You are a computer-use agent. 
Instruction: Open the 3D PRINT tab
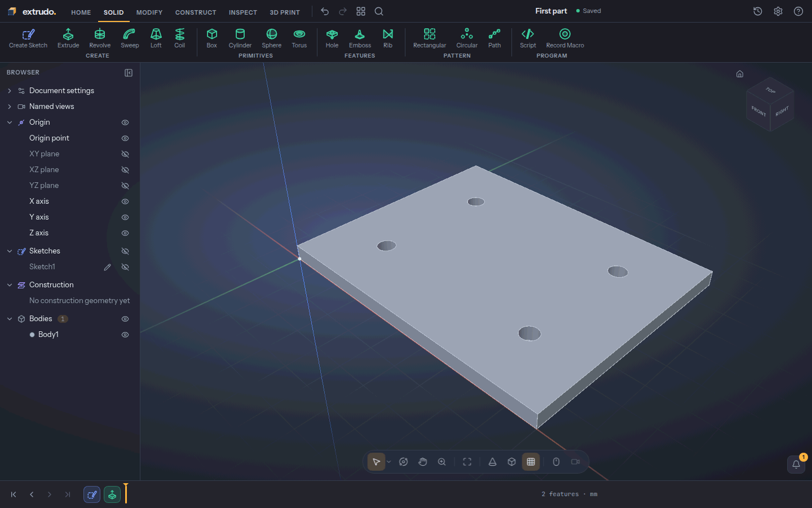pos(285,12)
